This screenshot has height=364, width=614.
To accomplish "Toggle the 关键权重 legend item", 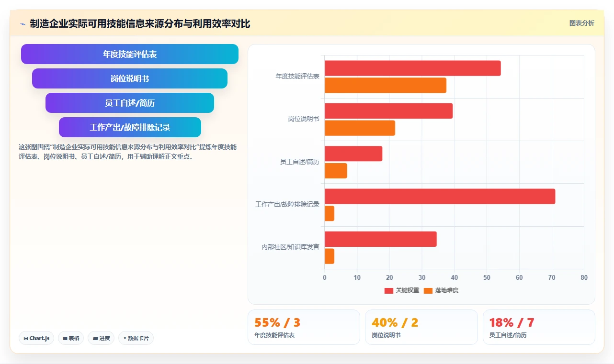I will click(402, 290).
